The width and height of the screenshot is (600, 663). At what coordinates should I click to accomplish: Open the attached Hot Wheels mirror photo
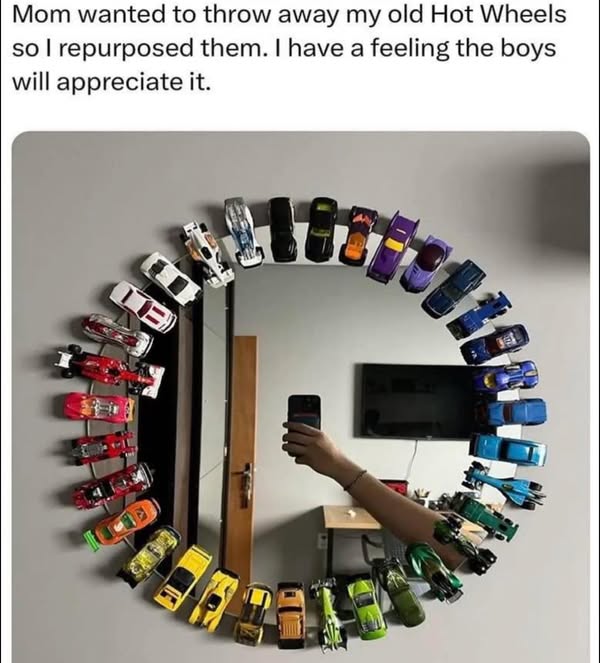pos(301,397)
